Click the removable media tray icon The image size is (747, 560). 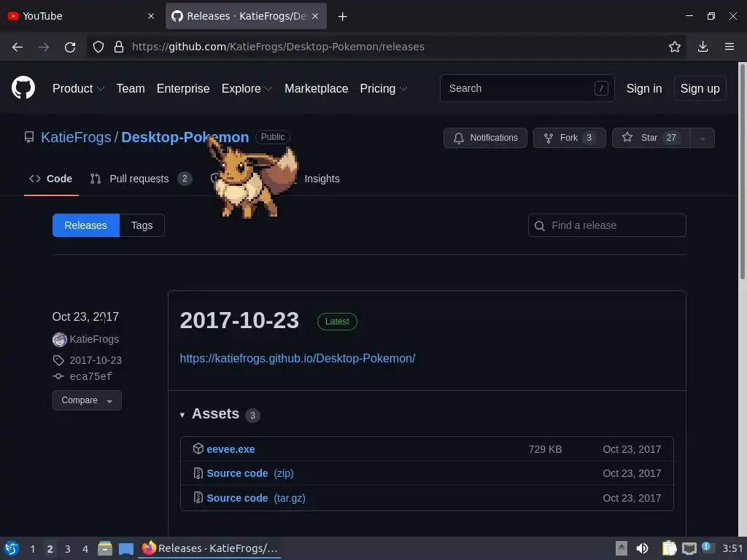coord(622,548)
